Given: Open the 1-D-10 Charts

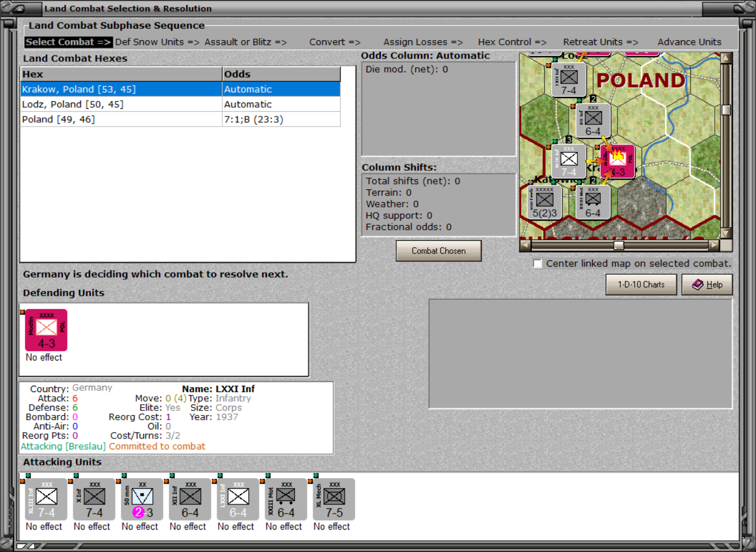Looking at the screenshot, I should pyautogui.click(x=641, y=284).
